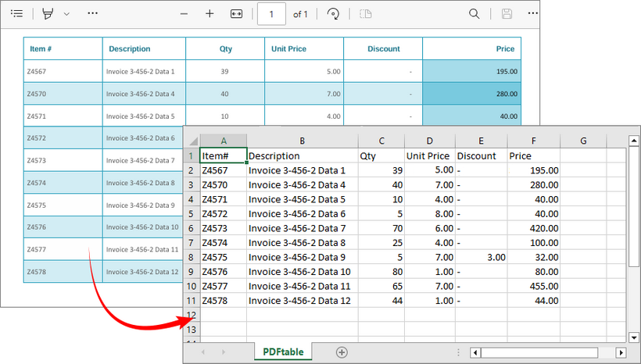Select Excel price cell 420.00

[533, 228]
